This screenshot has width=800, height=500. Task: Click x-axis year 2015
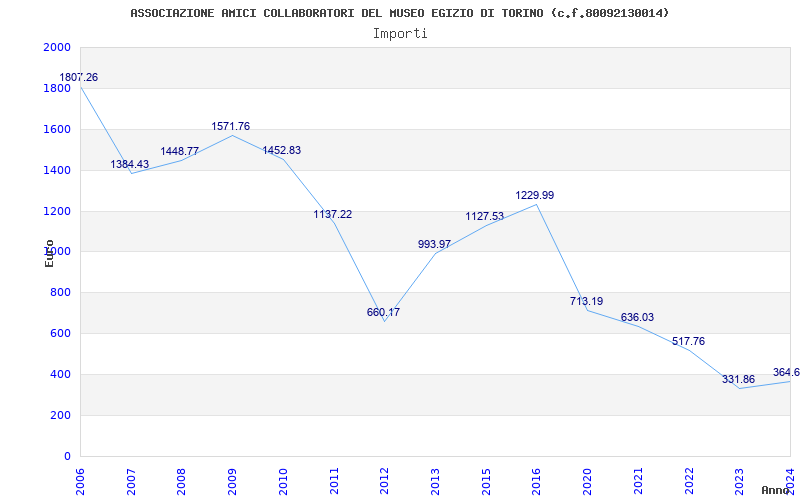pyautogui.click(x=486, y=481)
